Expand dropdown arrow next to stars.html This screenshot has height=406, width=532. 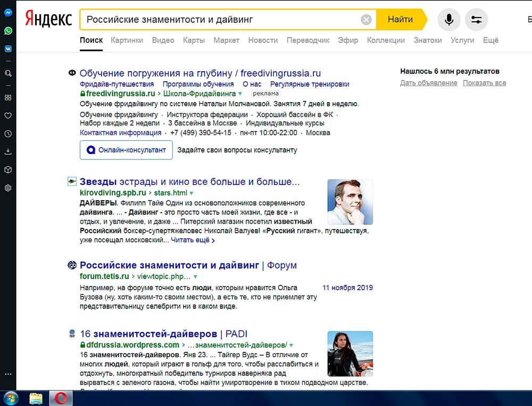tap(192, 193)
